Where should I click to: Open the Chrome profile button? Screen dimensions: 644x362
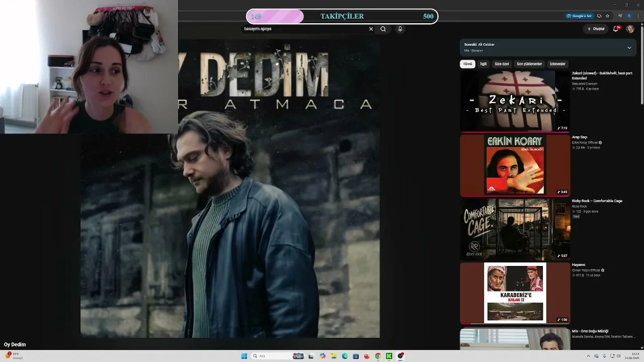pos(629,16)
